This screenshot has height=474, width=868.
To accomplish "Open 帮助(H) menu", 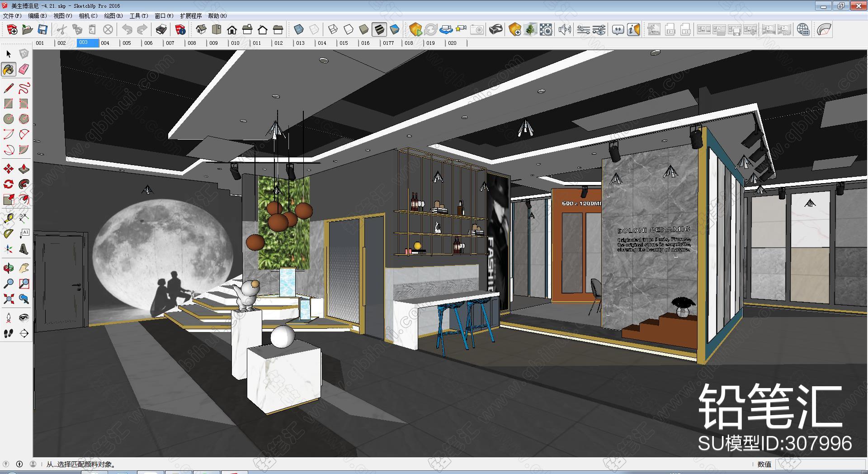I will tap(217, 16).
